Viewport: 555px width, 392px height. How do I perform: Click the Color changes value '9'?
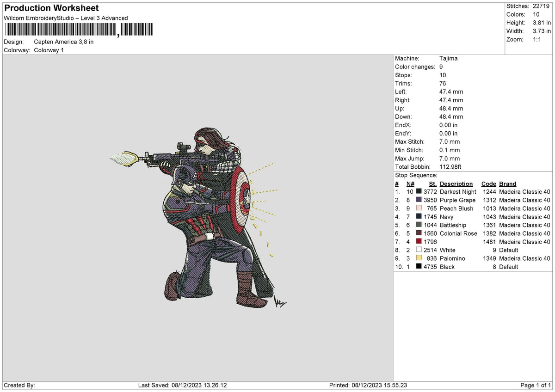point(441,67)
